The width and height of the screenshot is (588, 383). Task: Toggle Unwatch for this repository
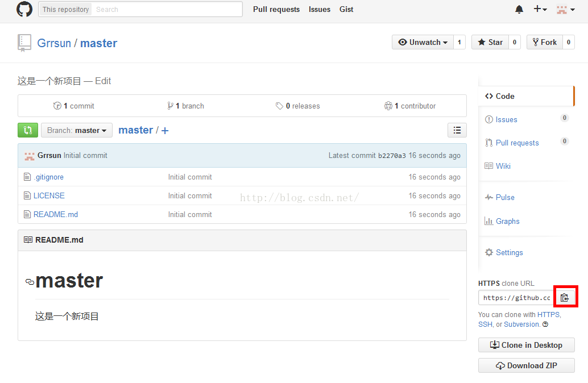tap(423, 42)
